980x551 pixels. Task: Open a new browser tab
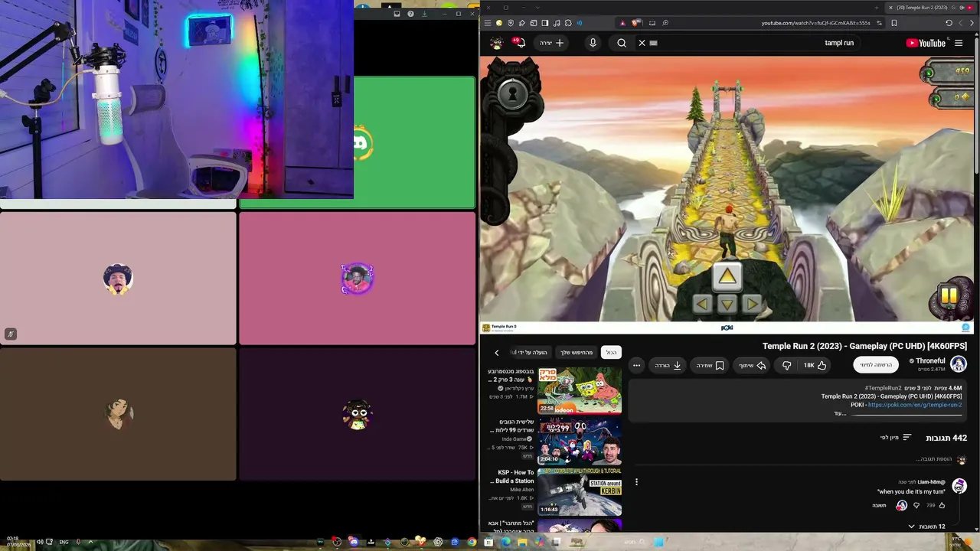877,8
